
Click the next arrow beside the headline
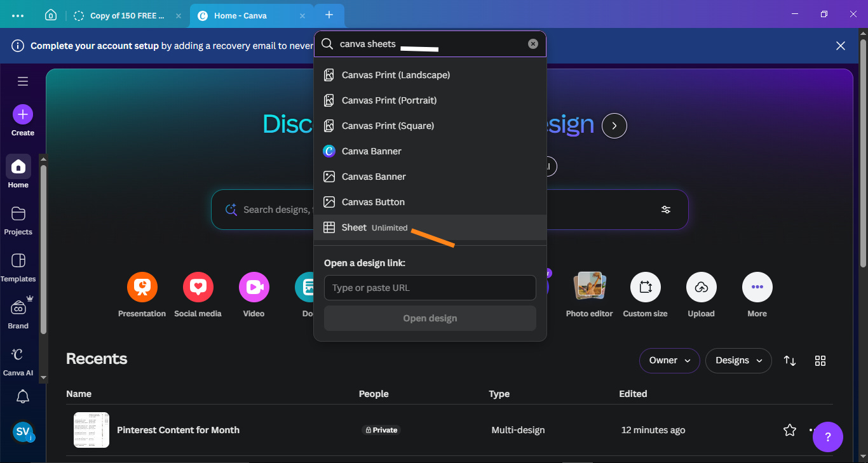point(614,126)
